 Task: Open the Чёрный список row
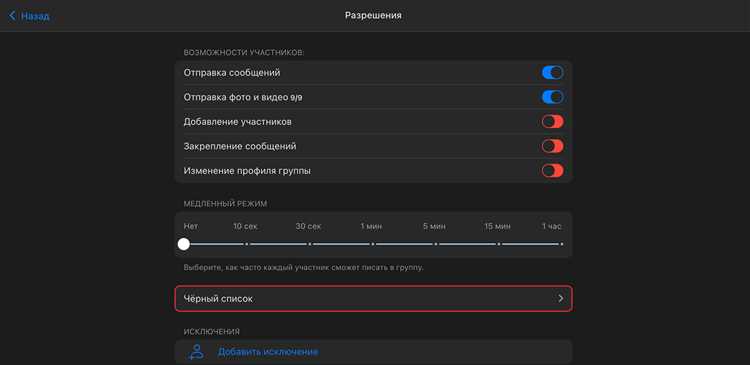click(x=374, y=299)
